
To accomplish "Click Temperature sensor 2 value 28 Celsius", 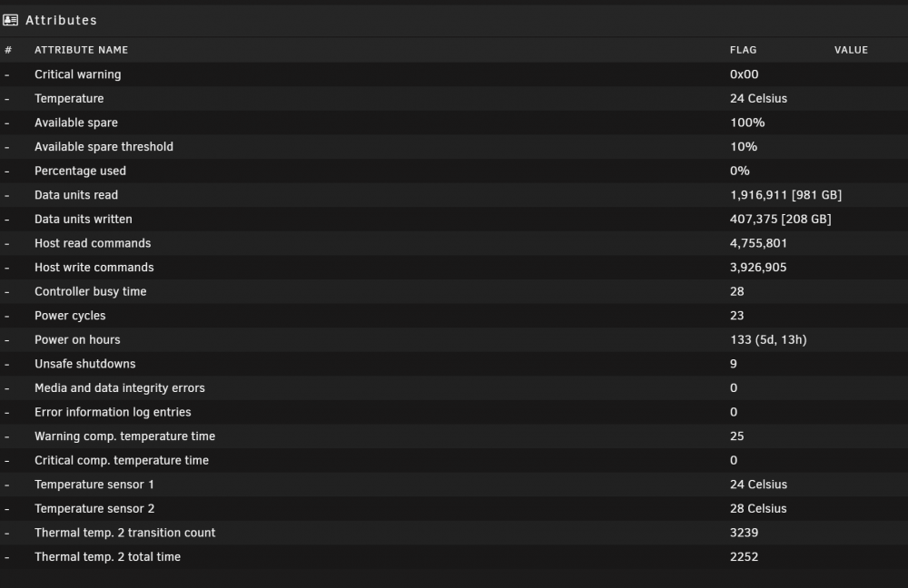I will pos(758,509).
